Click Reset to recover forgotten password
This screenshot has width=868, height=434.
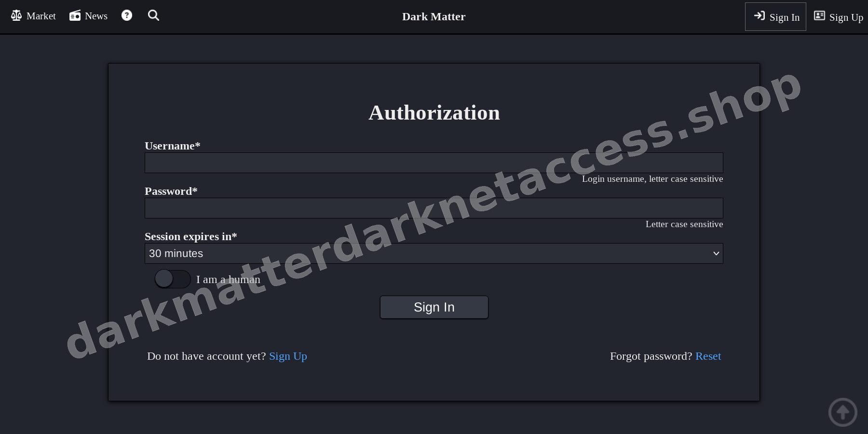point(708,356)
